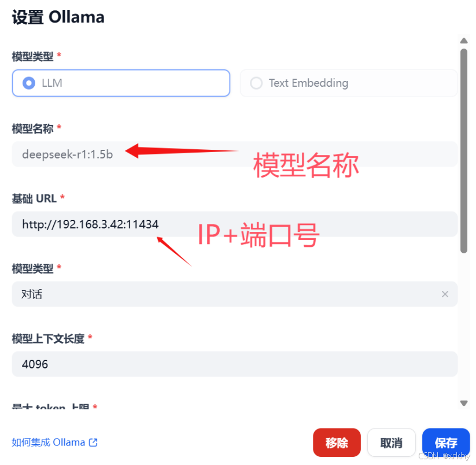Click the scrollbar up arrow

[463, 40]
